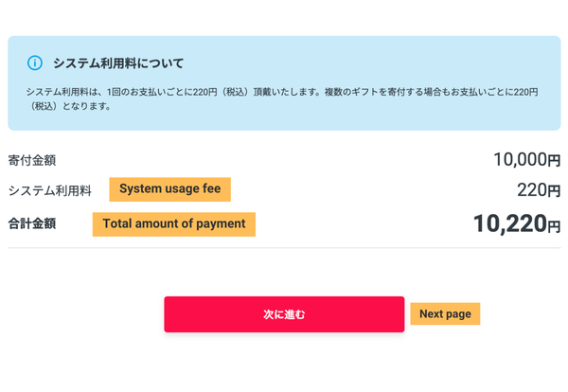The height and width of the screenshot is (392, 568).
Task: Click the first line of fee description
Action: (282, 92)
